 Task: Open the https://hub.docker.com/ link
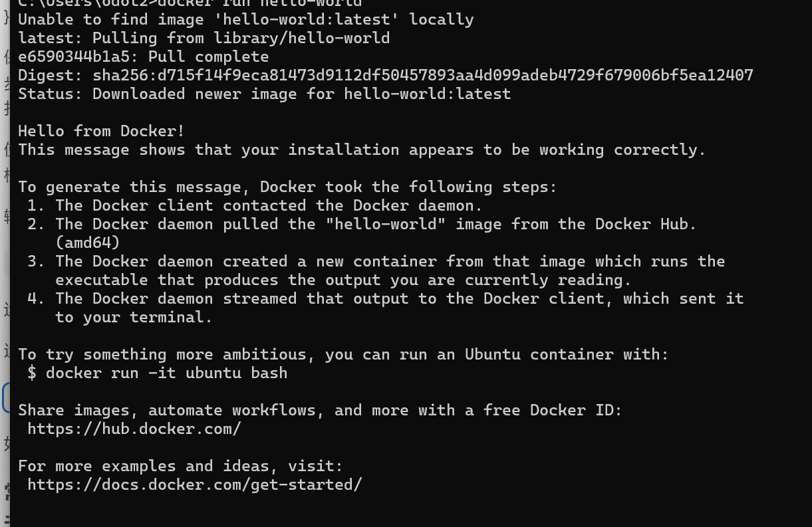coord(134,429)
